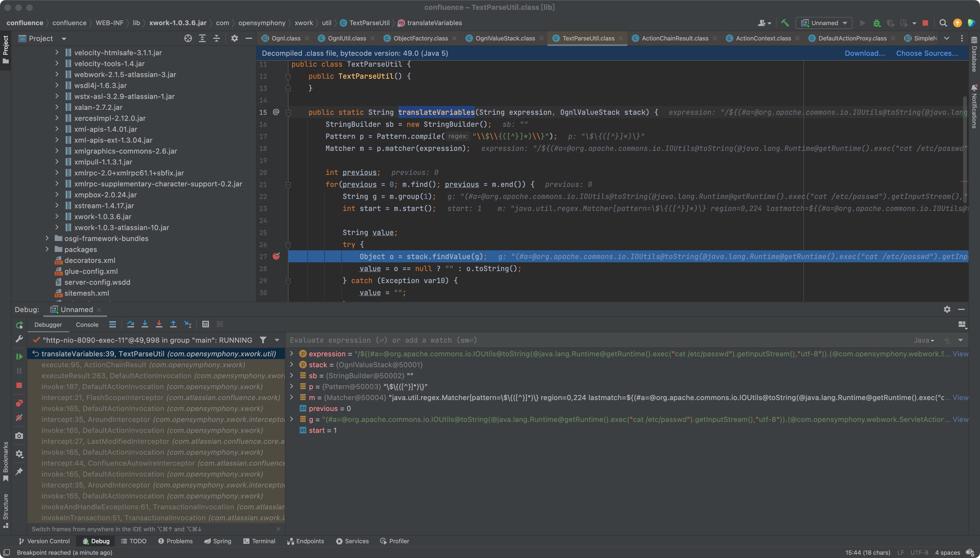Expand the stack variable
This screenshot has width=980, height=558.
point(291,365)
